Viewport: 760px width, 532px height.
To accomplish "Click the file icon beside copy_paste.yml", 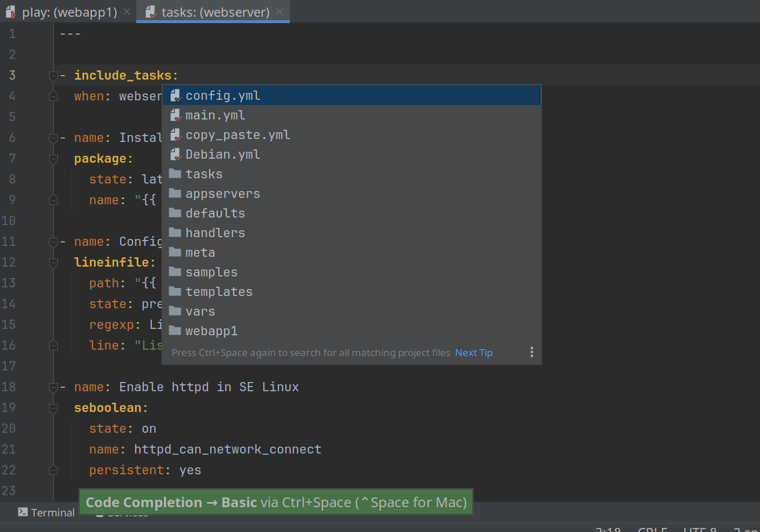I will (x=176, y=135).
